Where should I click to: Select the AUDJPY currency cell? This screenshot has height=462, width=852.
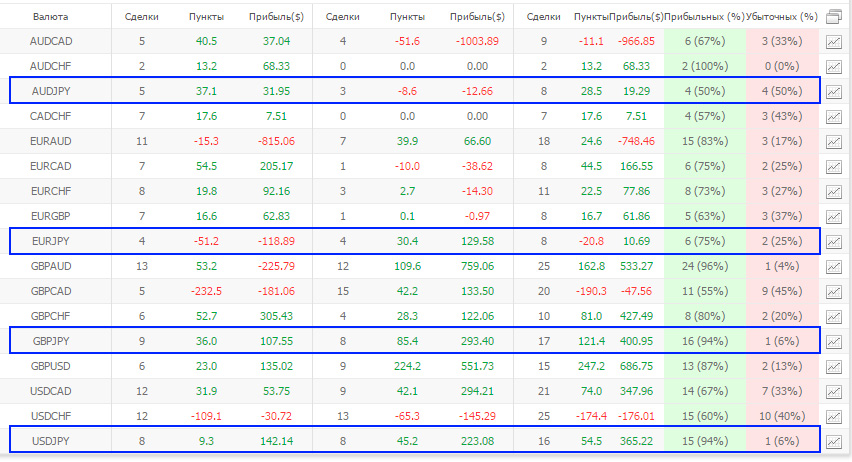(x=51, y=91)
